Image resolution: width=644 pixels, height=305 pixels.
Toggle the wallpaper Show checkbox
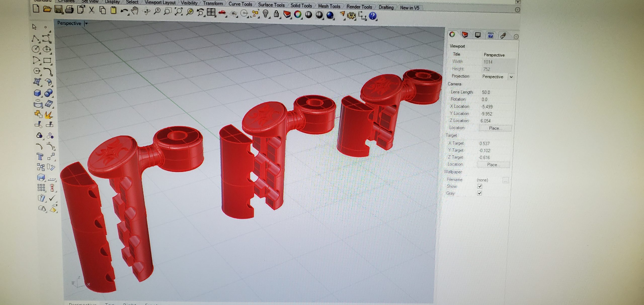(480, 186)
